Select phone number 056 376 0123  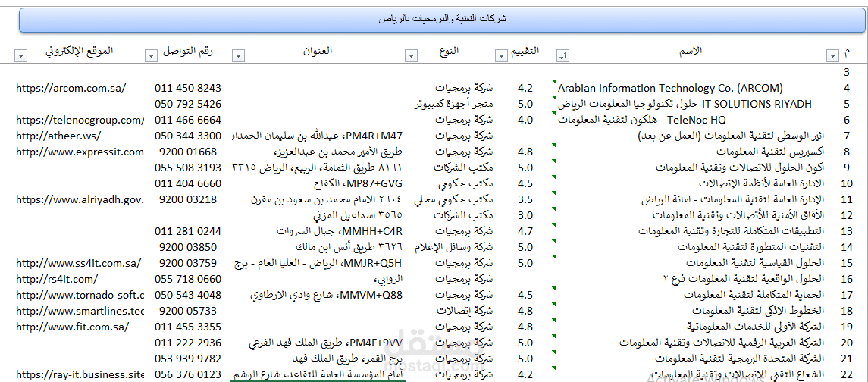click(188, 375)
